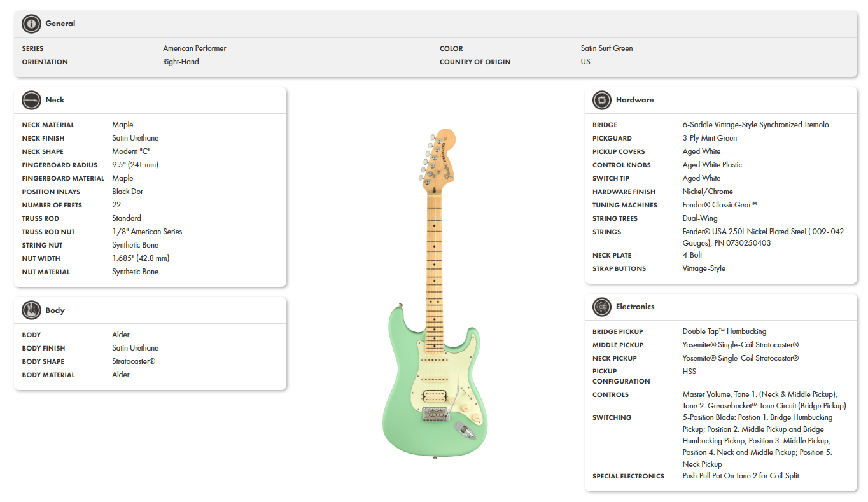Click the SWITCH TIP label
Viewport: 868px width, 502px height.
point(610,178)
